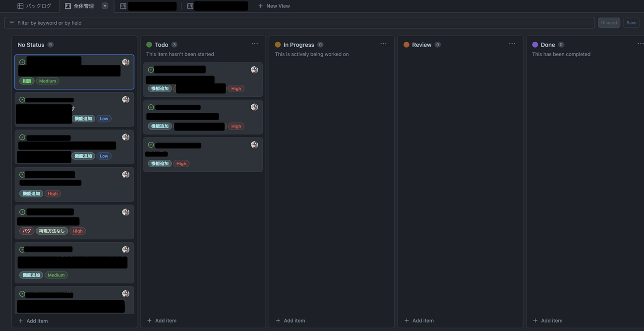Image resolution: width=644 pixels, height=331 pixels.
Task: Click avatar on No Status 機能追加 High card
Action: click(126, 175)
